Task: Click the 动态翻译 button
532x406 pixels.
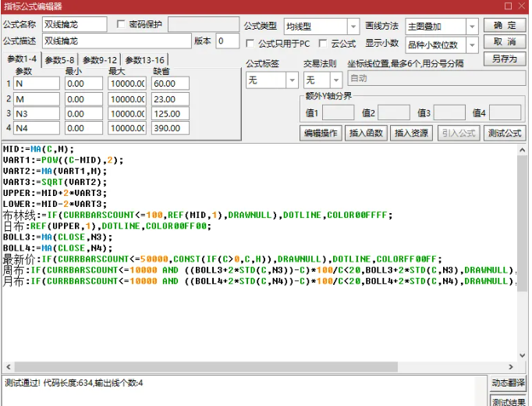Action: click(x=508, y=383)
